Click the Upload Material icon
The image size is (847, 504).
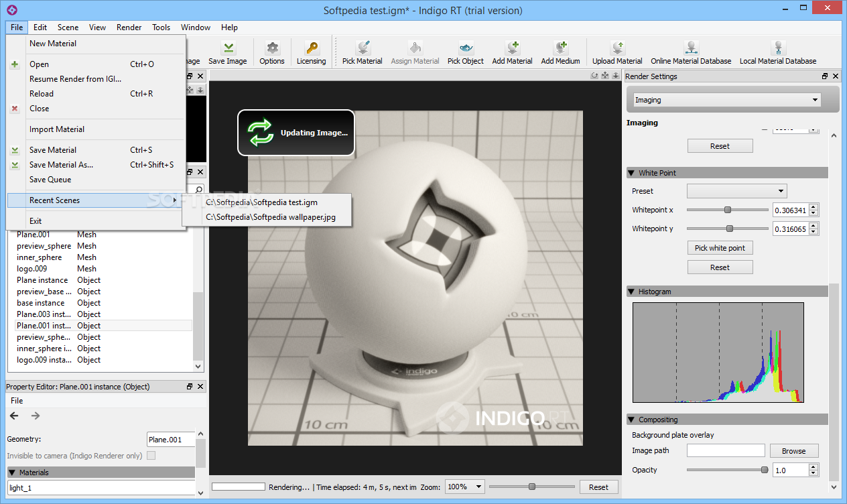coord(617,48)
